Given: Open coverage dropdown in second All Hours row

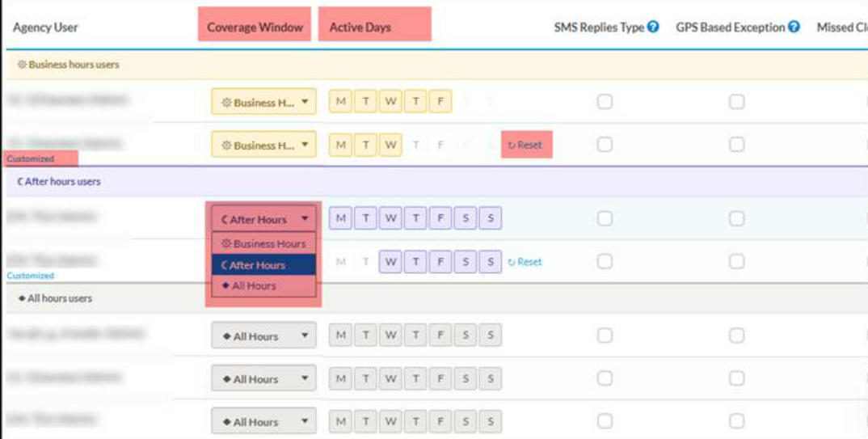Looking at the screenshot, I should click(x=263, y=378).
